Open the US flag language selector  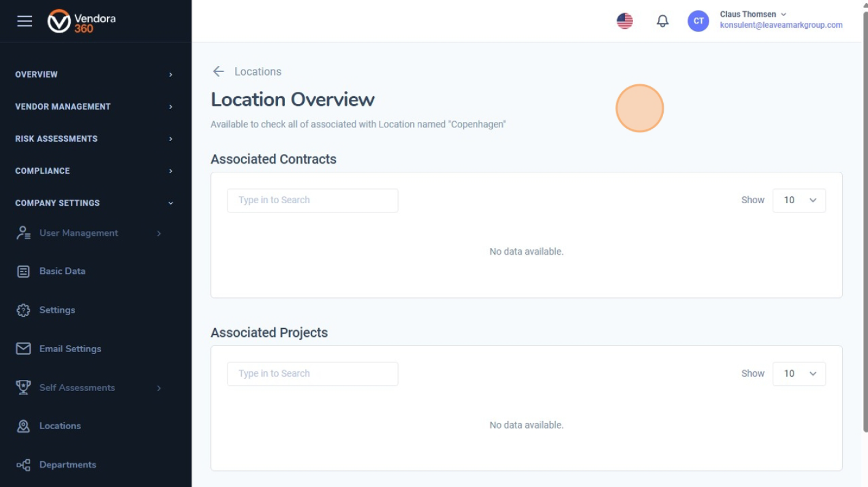pyautogui.click(x=624, y=21)
